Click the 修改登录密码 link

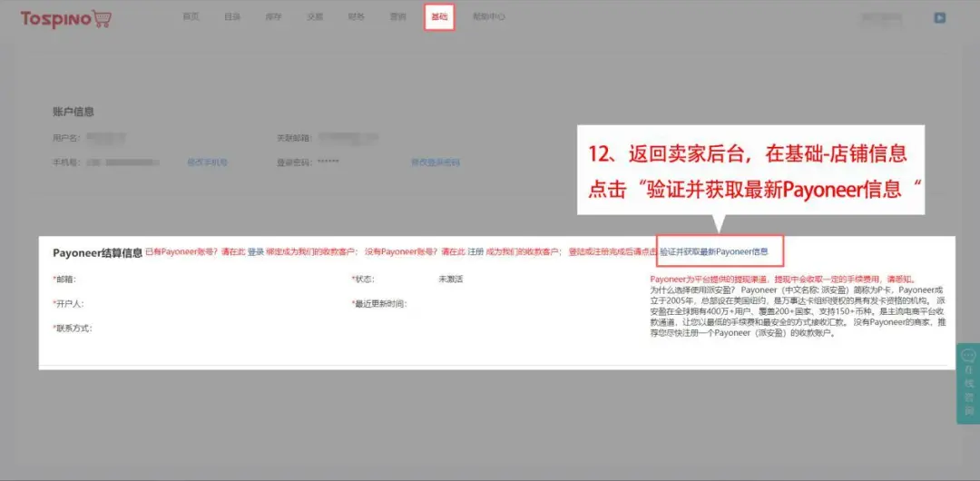435,162
